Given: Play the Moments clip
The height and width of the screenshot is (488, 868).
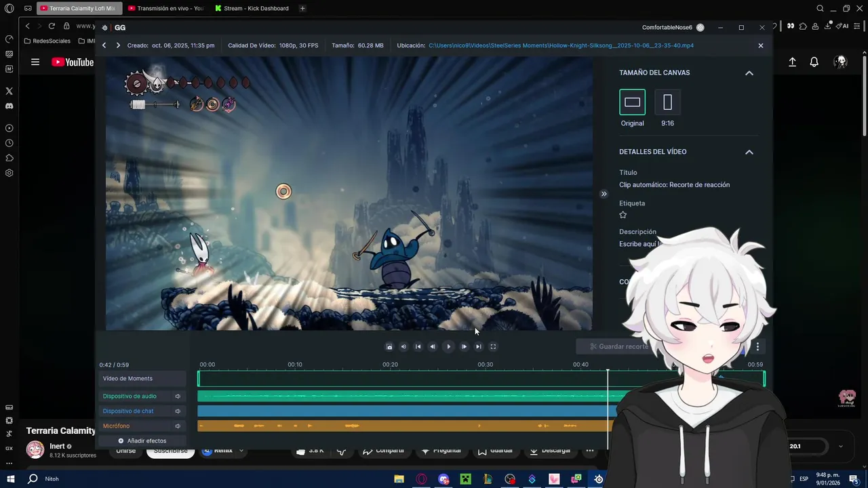Looking at the screenshot, I should click(448, 346).
